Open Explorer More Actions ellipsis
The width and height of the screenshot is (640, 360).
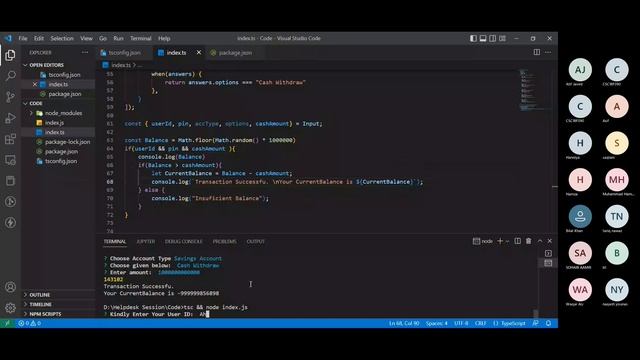tap(85, 52)
